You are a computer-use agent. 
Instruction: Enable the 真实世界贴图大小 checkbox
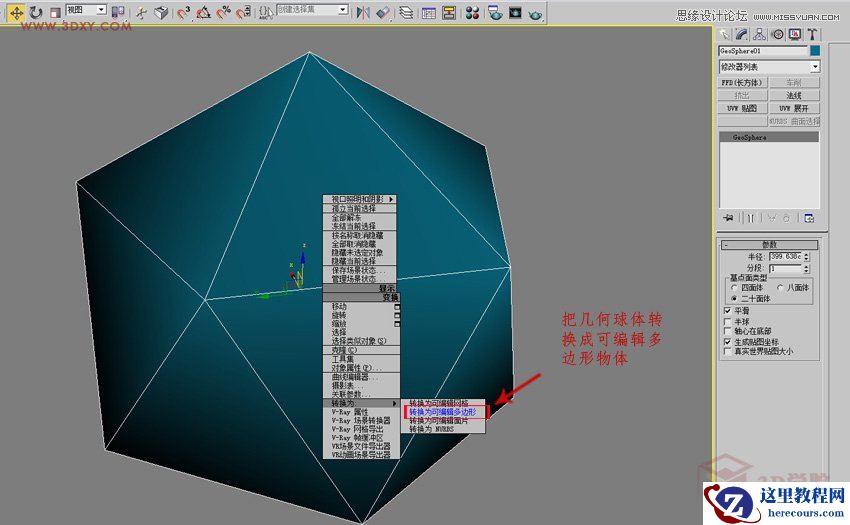[727, 351]
